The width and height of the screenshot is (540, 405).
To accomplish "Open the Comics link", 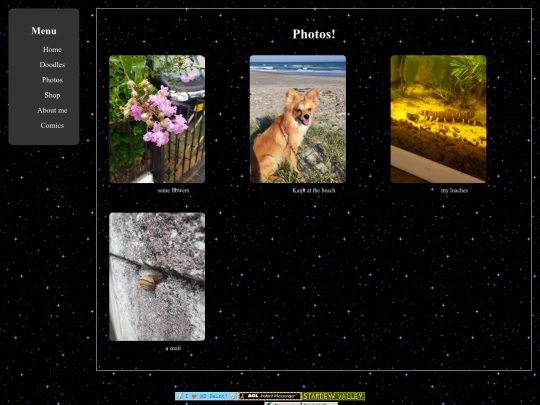I will pyautogui.click(x=52, y=125).
